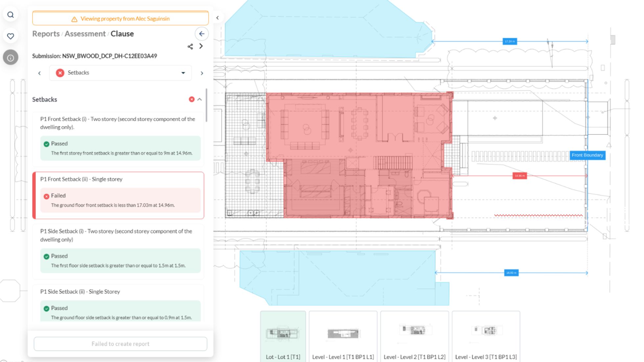Go to Reports breadcrumb
The height and width of the screenshot is (362, 644).
[46, 34]
